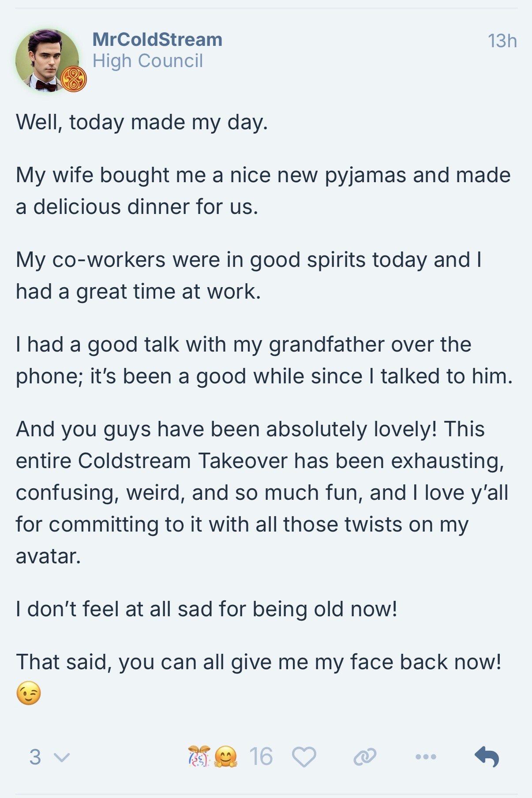Screen dimensions: 532x798
Task: Open MrColdStream's avatar picture
Action: pyautogui.click(x=47, y=60)
